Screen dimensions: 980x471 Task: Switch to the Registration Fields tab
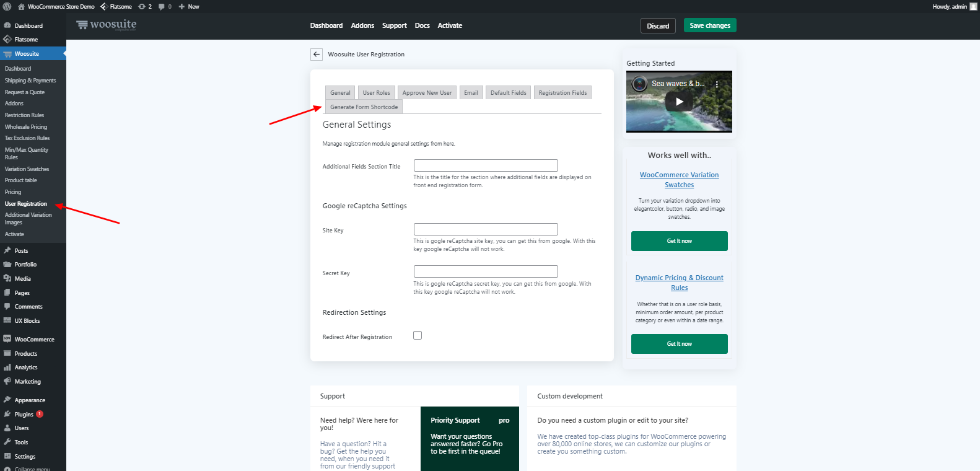coord(562,93)
